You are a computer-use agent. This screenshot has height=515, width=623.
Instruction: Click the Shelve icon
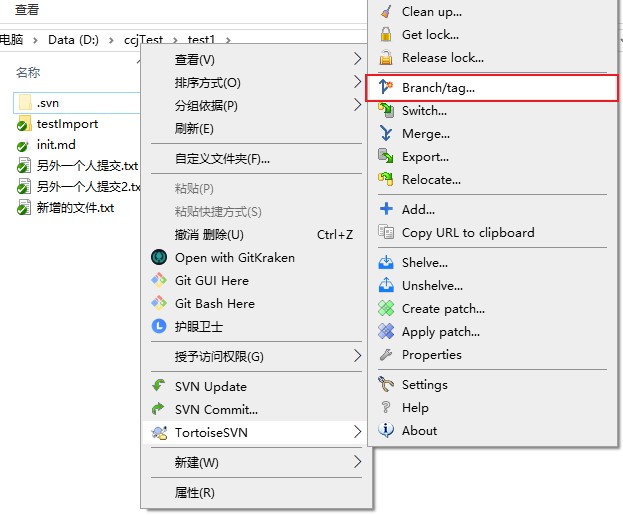(386, 263)
